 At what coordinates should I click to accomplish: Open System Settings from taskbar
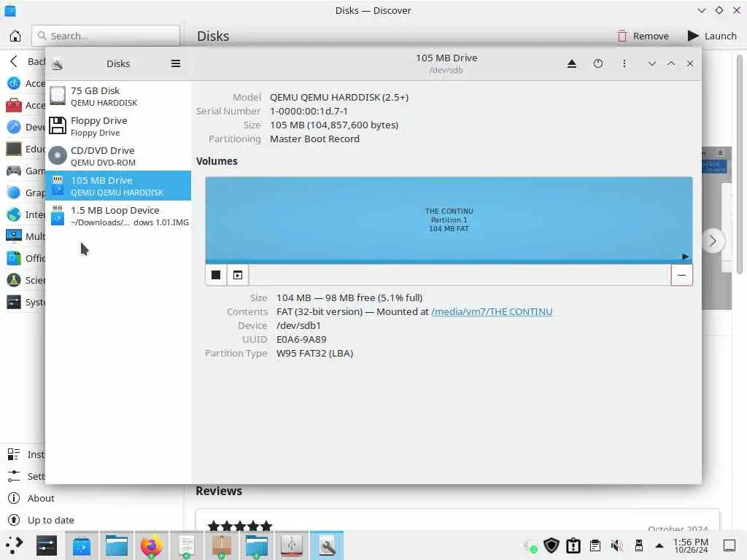[x=47, y=545]
